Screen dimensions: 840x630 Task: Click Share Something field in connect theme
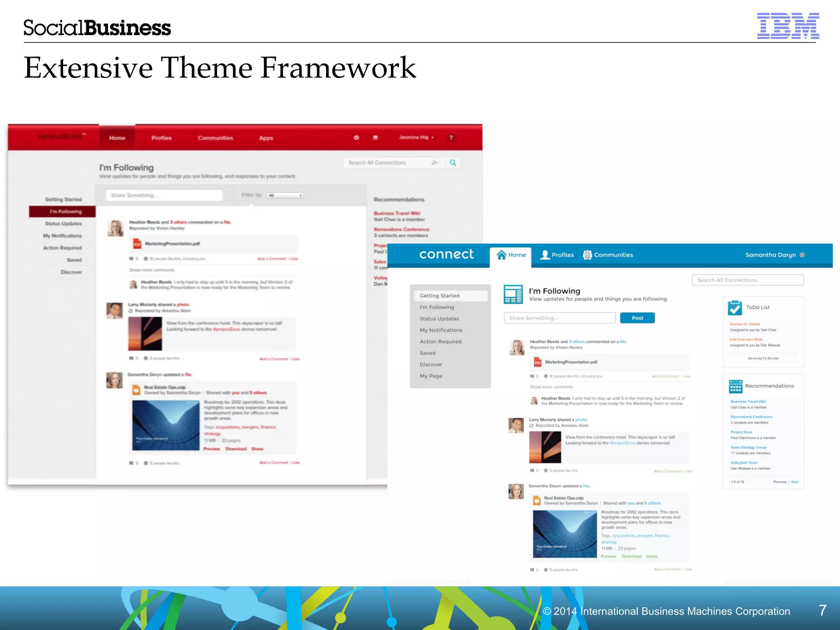point(560,318)
